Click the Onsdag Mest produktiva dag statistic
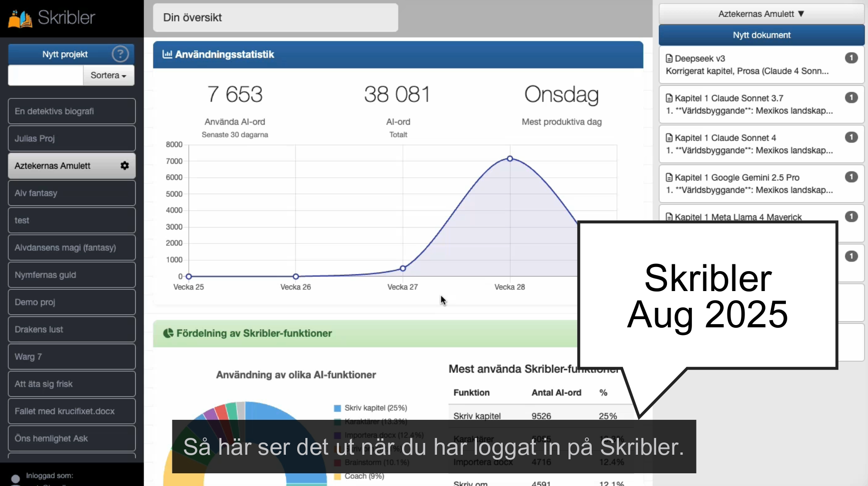The height and width of the screenshot is (486, 868). [x=562, y=105]
